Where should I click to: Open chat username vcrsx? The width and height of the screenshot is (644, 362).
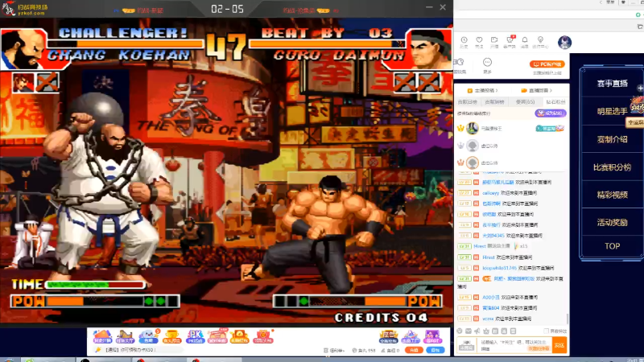[x=488, y=319]
